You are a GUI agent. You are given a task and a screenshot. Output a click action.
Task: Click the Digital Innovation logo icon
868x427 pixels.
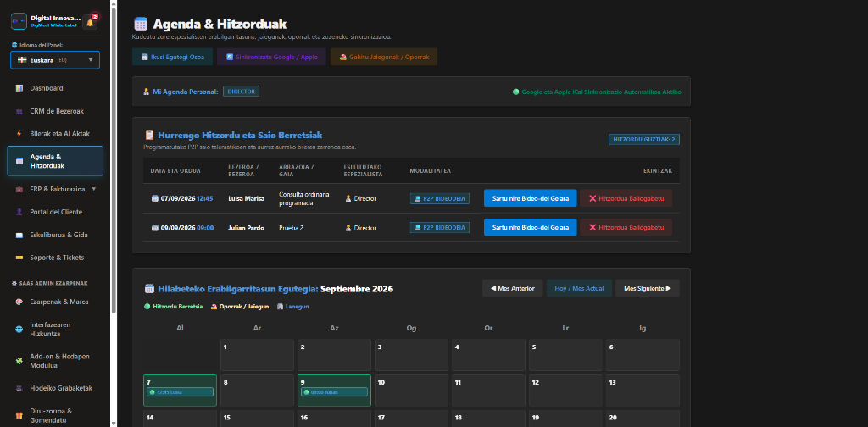[x=19, y=21]
